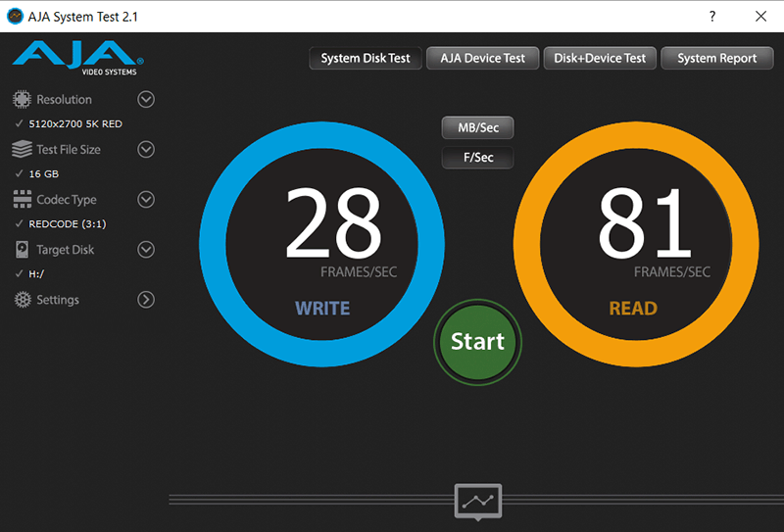Click the Target Disk label

coord(65,250)
